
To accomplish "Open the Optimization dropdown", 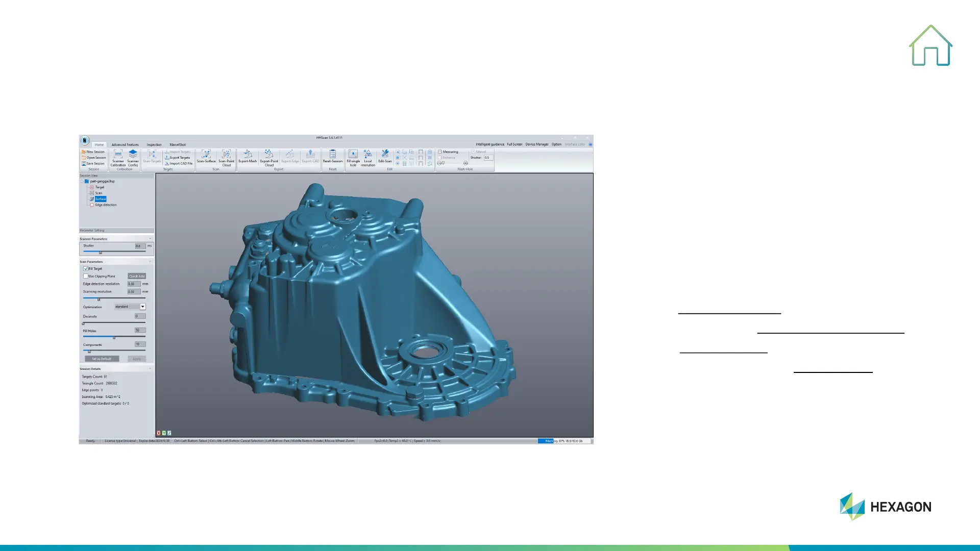I will coord(143,307).
